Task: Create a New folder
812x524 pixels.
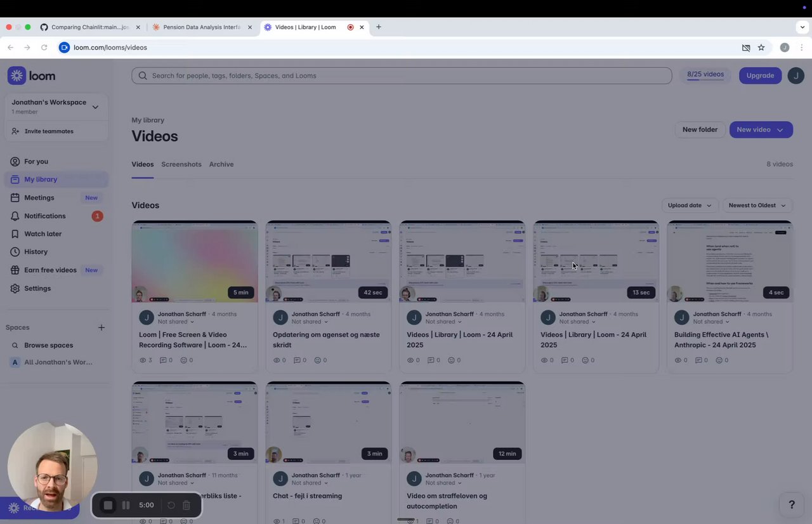Action: [700, 129]
